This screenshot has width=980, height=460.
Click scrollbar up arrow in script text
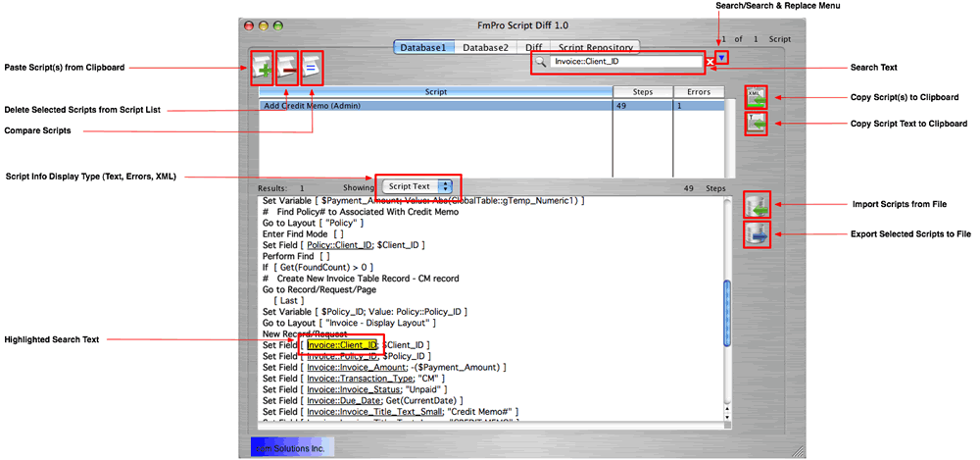727,407
